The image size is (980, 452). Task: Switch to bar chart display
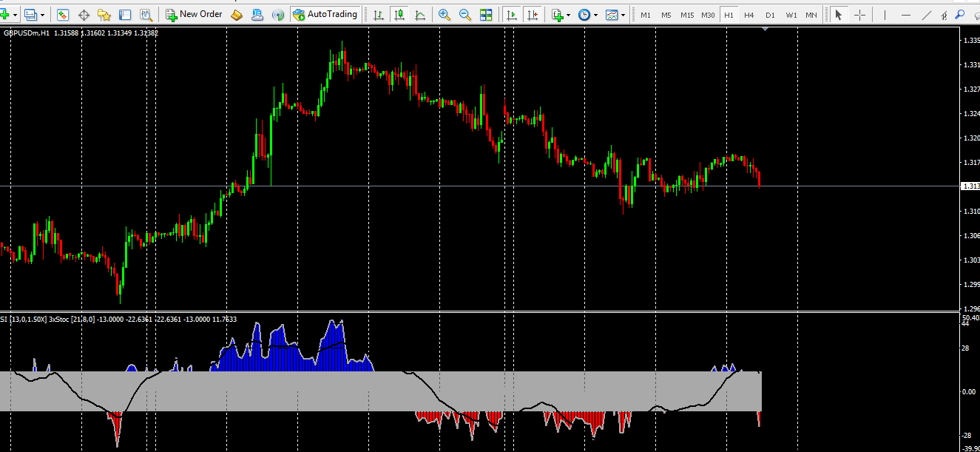[379, 14]
